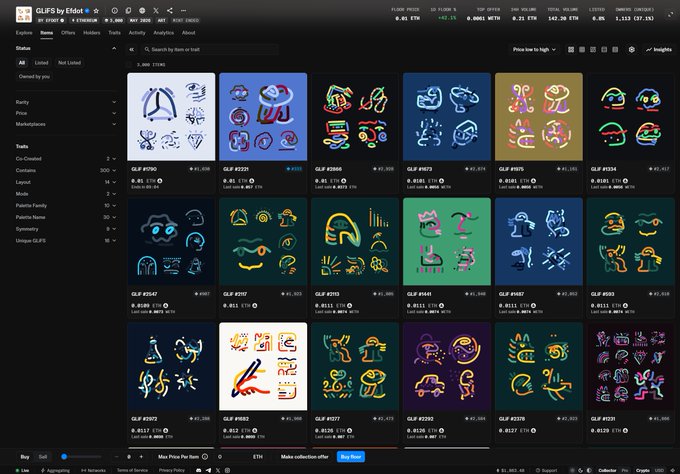The height and width of the screenshot is (474, 680).
Task: Choose Pro mode in footer
Action: tap(624, 470)
